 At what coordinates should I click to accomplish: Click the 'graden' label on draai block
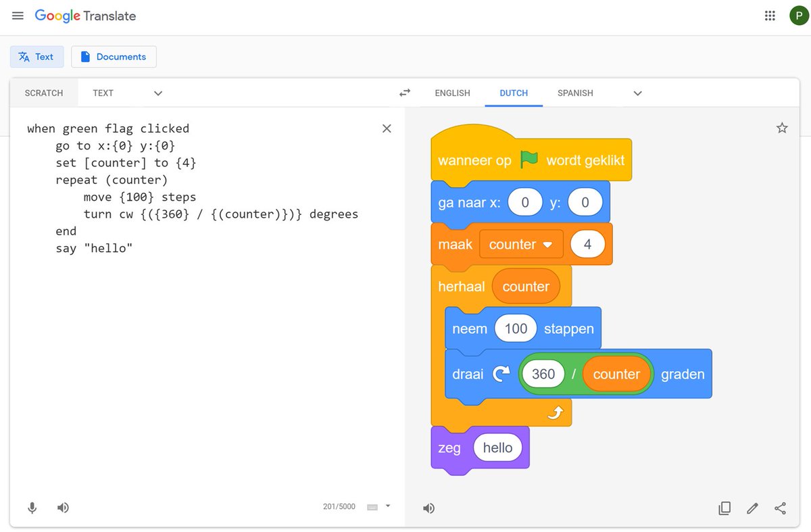pyautogui.click(x=683, y=374)
